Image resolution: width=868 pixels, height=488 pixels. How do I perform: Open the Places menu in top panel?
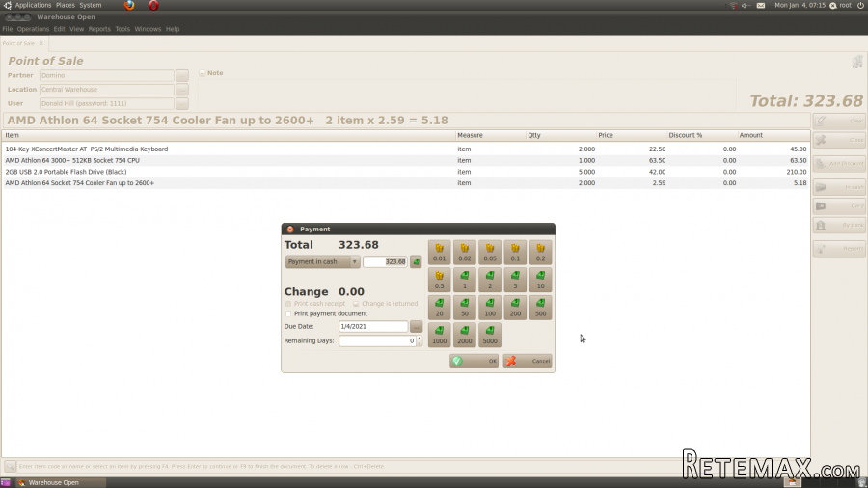click(65, 5)
